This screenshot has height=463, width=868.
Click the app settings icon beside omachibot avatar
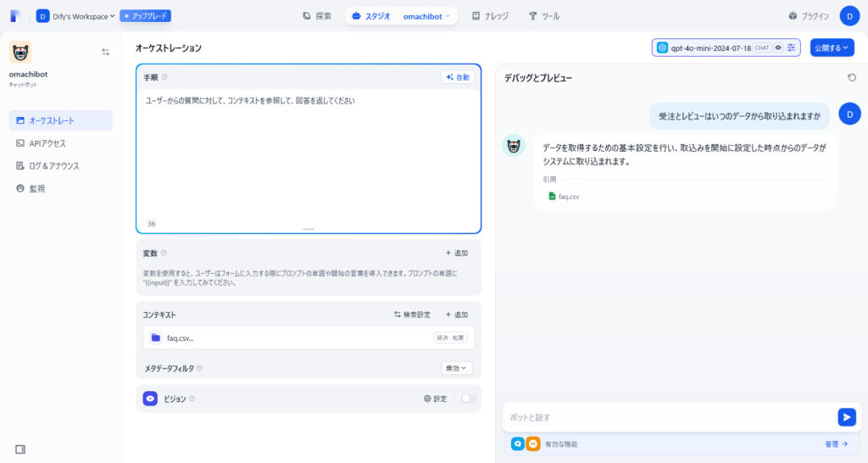click(x=105, y=52)
